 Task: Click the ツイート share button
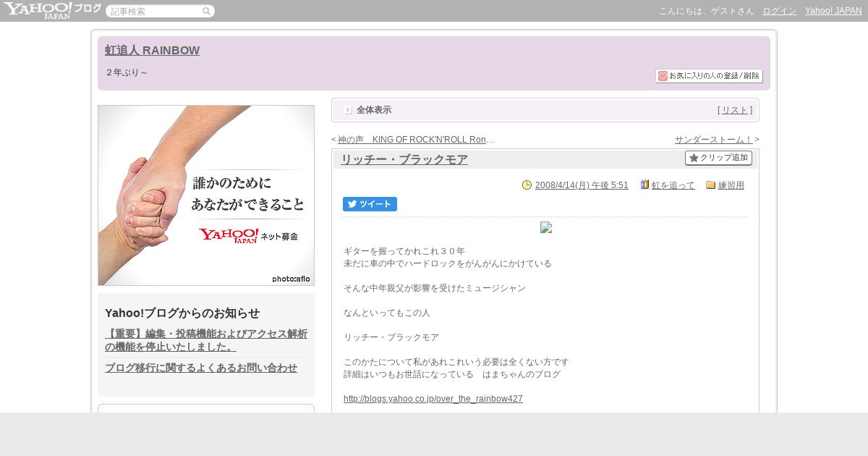[x=370, y=204]
